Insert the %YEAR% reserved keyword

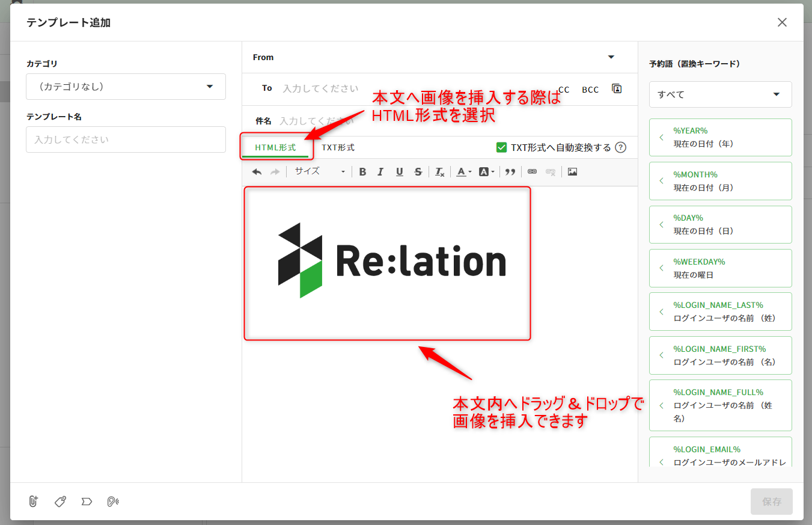tap(720, 137)
